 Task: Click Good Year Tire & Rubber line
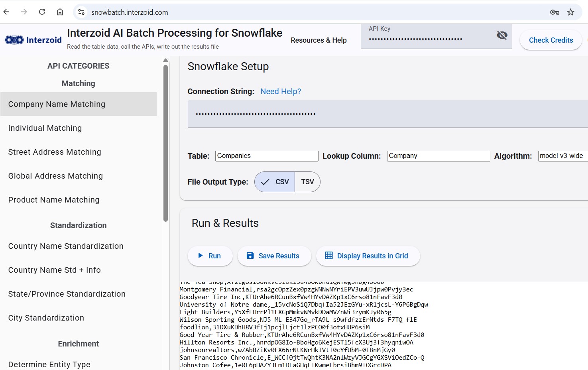(x=302, y=335)
